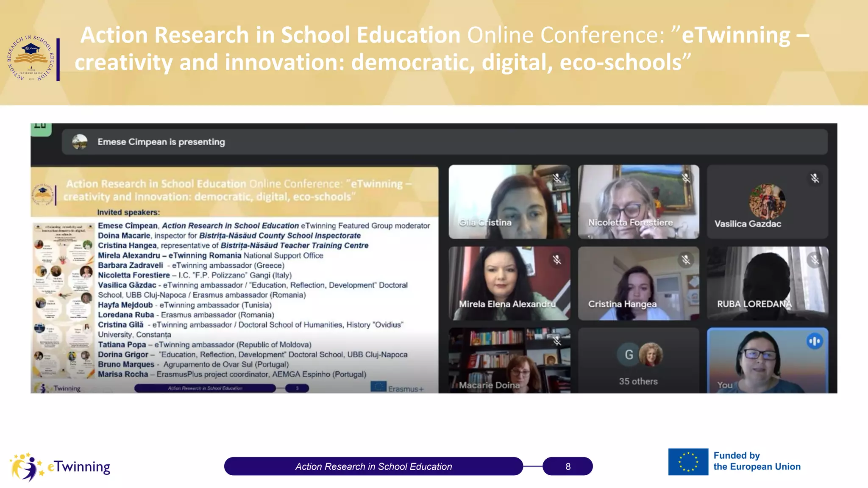Select Gila Cristina's video tile

pos(509,202)
